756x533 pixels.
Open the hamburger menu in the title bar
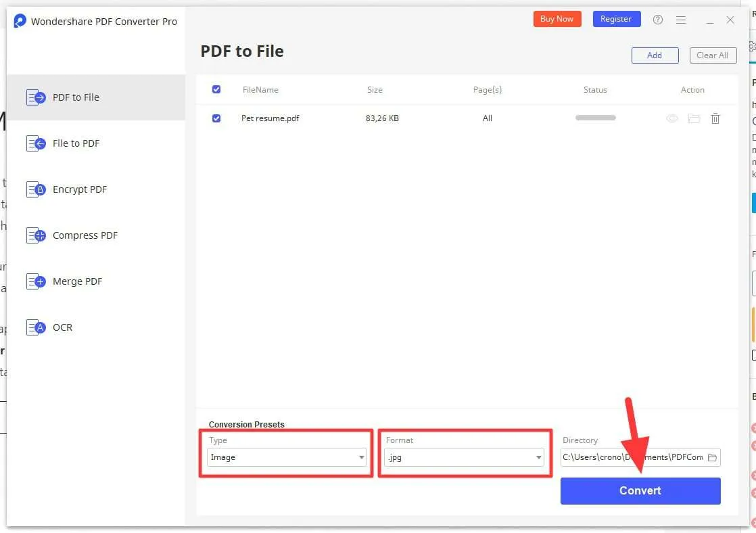click(x=681, y=20)
